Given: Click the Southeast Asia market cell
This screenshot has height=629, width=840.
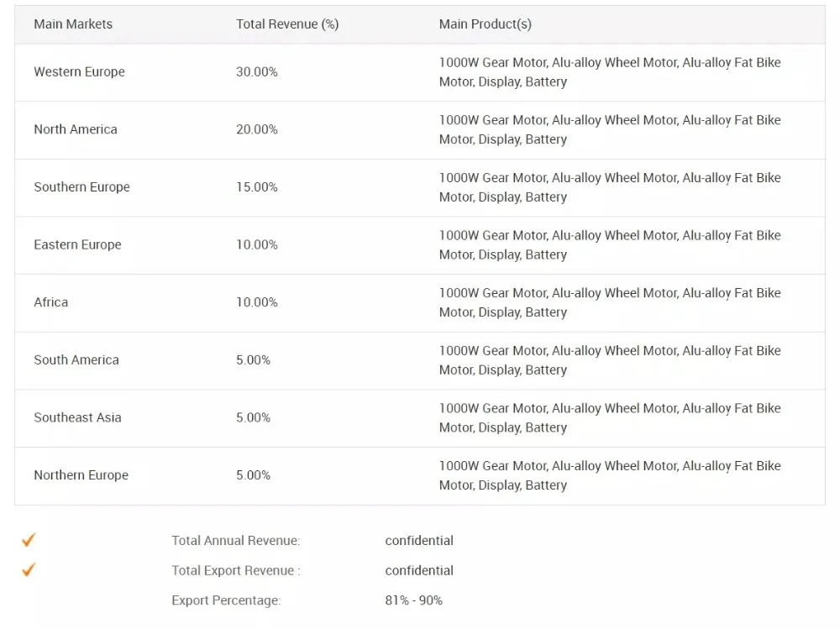Looking at the screenshot, I should 77,417.
